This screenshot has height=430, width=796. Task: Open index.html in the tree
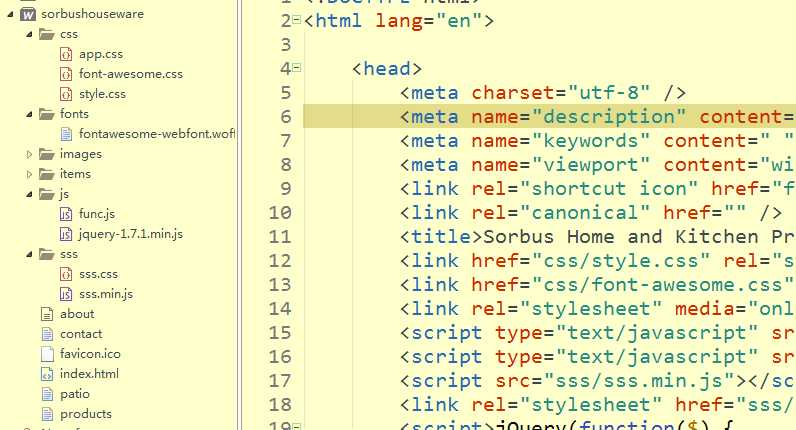click(89, 374)
